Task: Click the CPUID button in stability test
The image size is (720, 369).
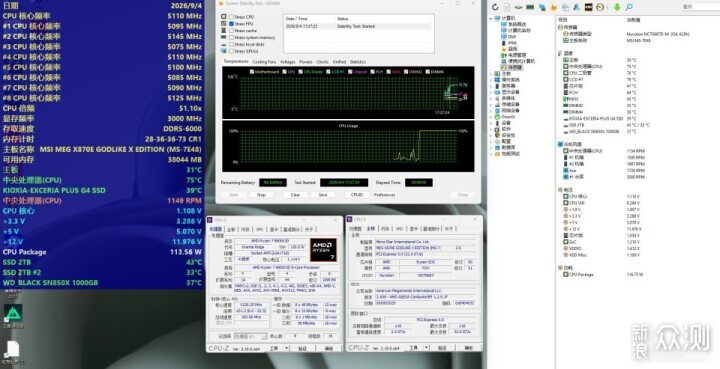Action: tap(357, 195)
